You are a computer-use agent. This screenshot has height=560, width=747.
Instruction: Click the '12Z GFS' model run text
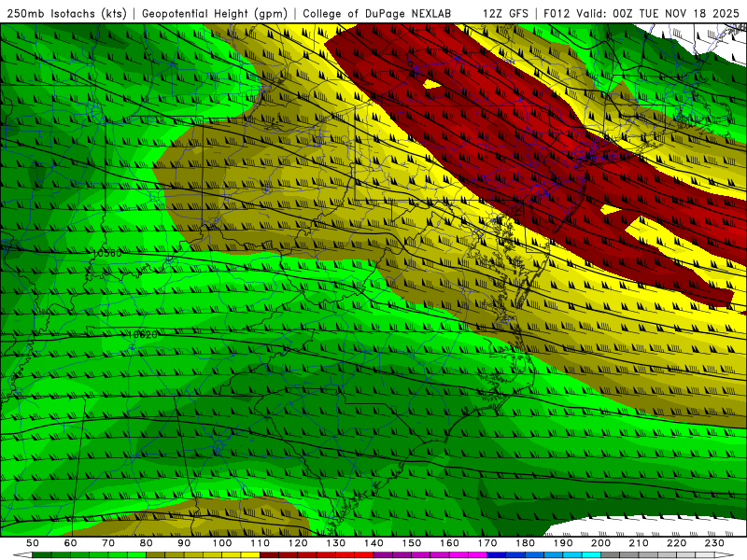505,14
